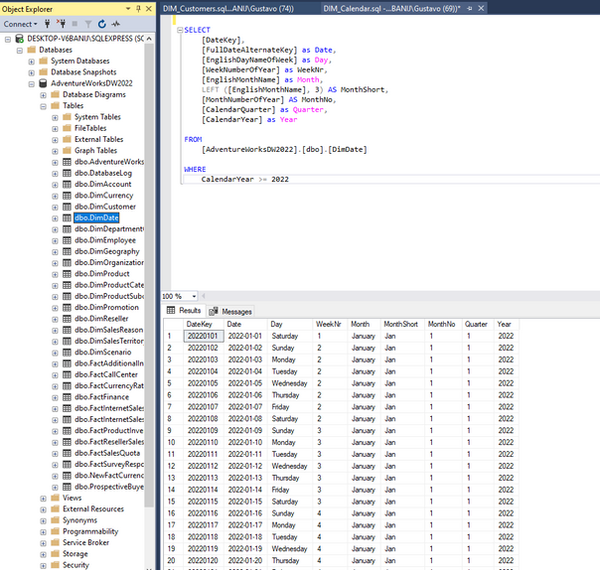This screenshot has width=600, height=570.
Task: Expand the Service Broker node
Action: pyautogui.click(x=43, y=543)
